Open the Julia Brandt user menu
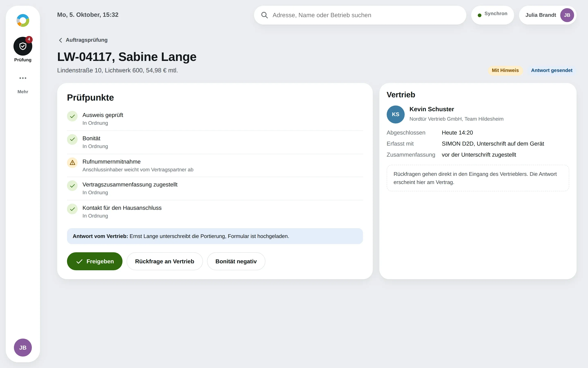 coord(548,15)
